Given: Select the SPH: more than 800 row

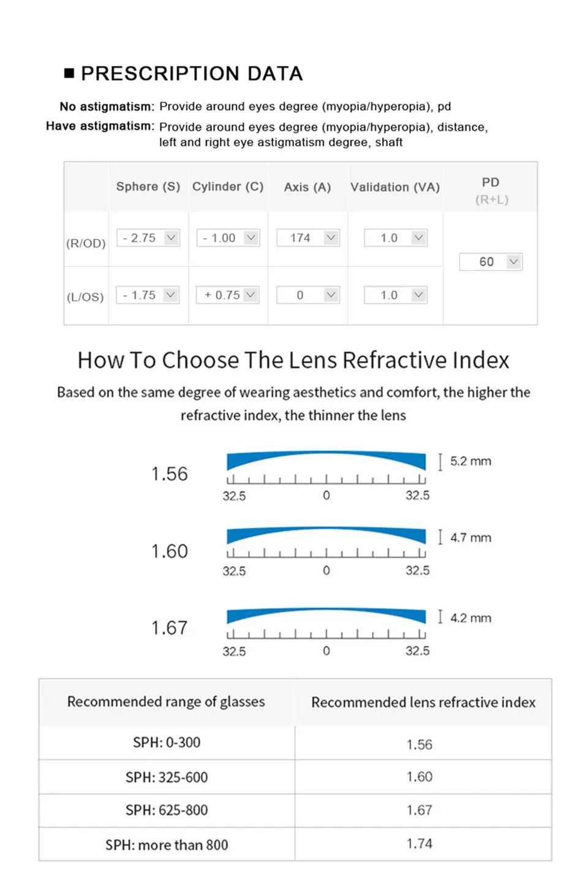Looking at the screenshot, I should click(167, 844).
